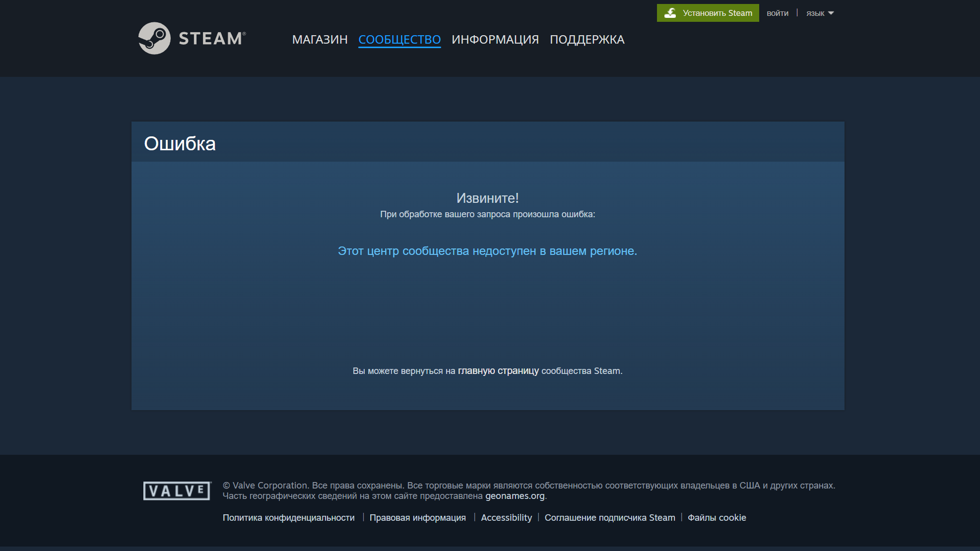This screenshot has width=980, height=551.
Task: Visit the geonames.org link
Action: click(x=515, y=495)
